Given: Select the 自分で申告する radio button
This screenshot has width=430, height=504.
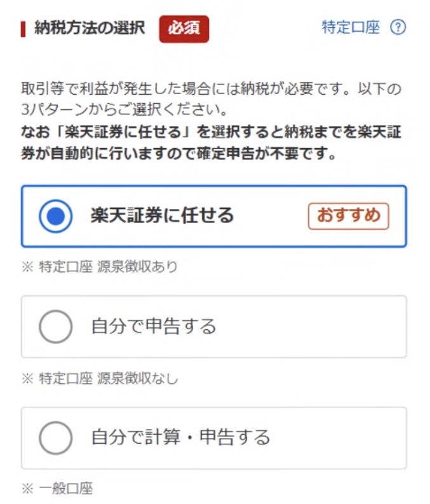Looking at the screenshot, I should (x=56, y=327).
